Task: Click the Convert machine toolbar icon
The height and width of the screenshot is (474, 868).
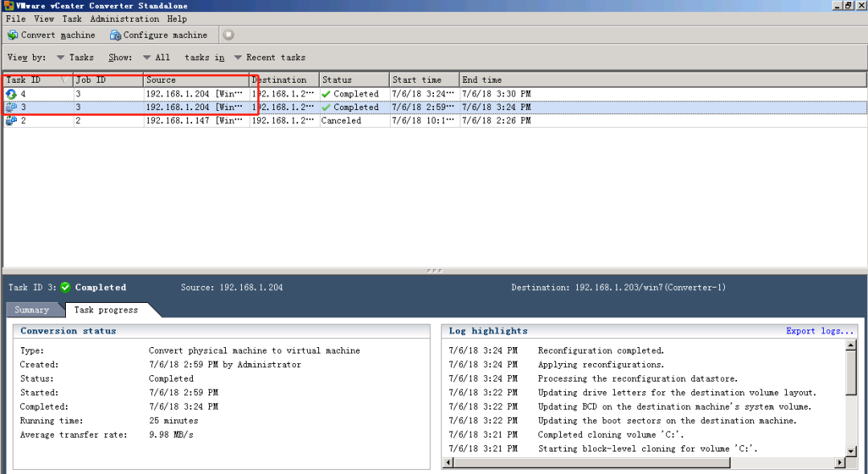Action: pyautogui.click(x=12, y=35)
